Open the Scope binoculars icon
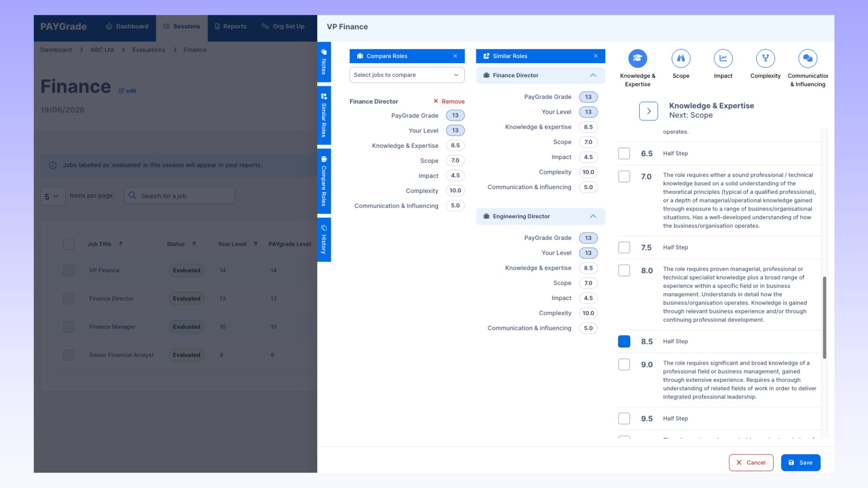 [x=681, y=58]
